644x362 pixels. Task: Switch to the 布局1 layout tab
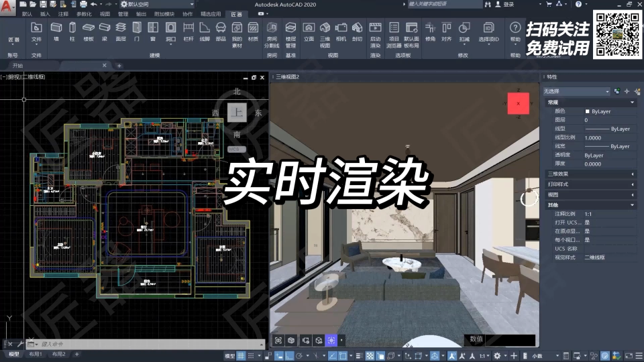tap(36, 354)
